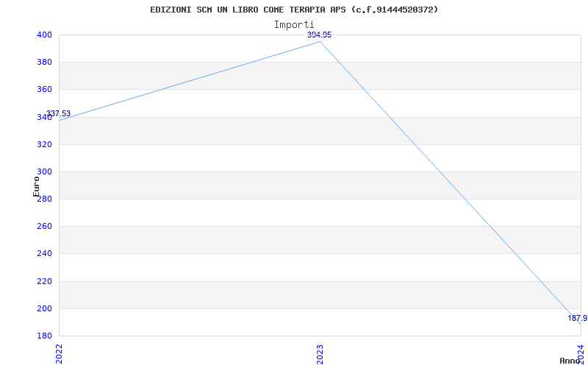Click the 180 y-axis tick label
The image size is (588, 368).
[x=44, y=336]
